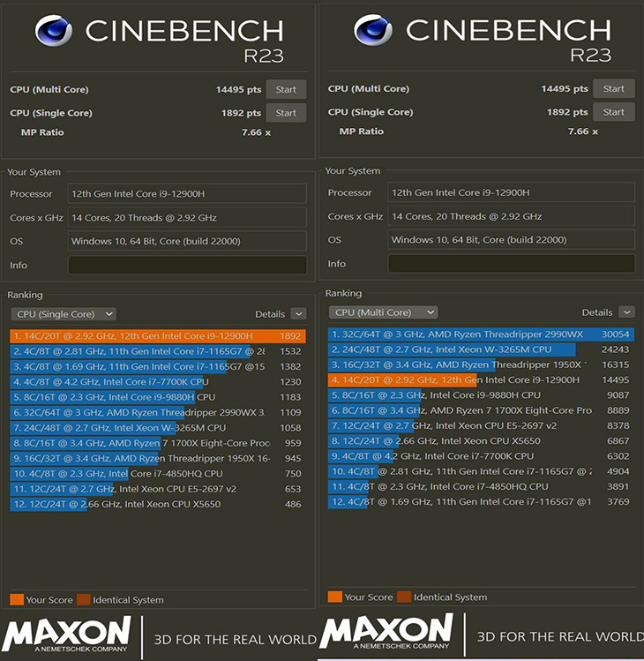Click the 1892 pts score in right window
This screenshot has height=661, width=644.
click(x=567, y=112)
